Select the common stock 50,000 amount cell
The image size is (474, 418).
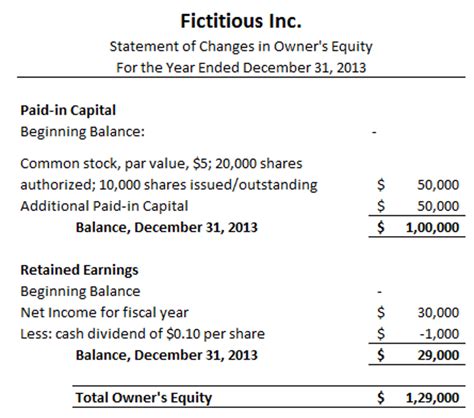(438, 185)
